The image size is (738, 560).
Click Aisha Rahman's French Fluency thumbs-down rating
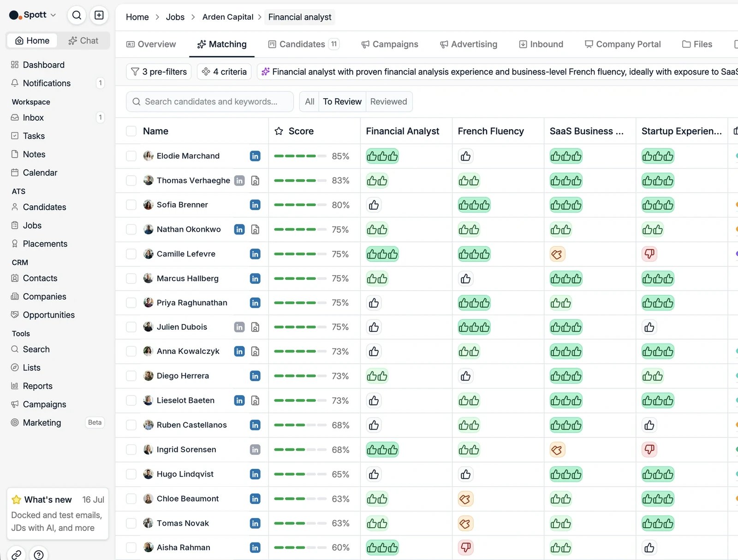pyautogui.click(x=466, y=548)
